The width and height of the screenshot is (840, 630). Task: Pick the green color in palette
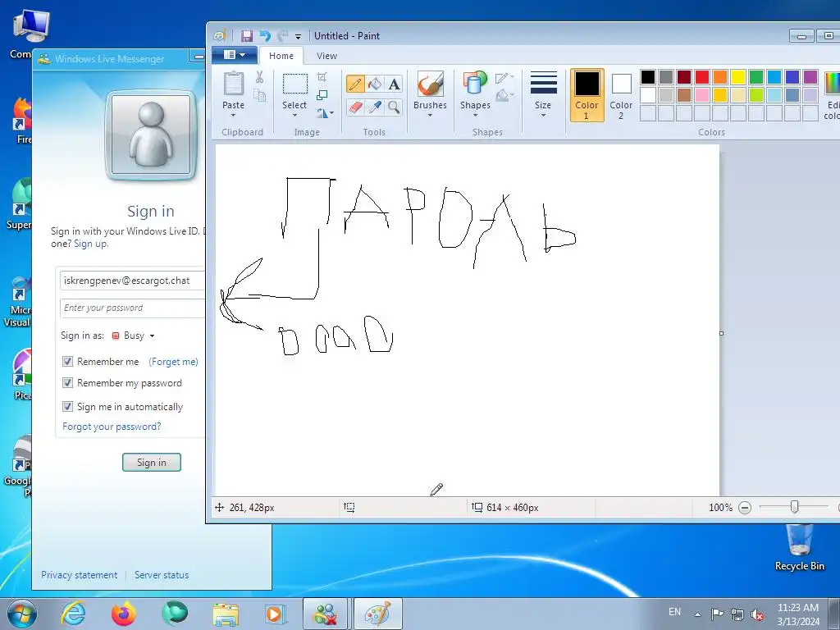click(756, 76)
